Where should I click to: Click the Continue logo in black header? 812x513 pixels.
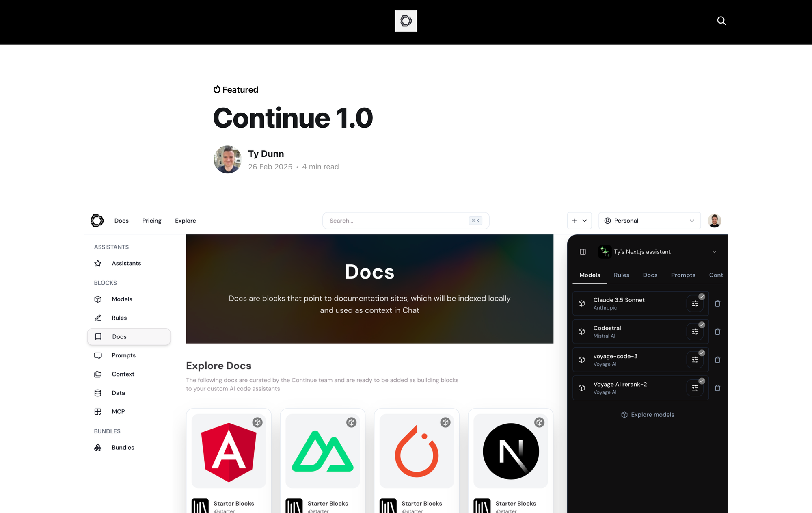(406, 21)
